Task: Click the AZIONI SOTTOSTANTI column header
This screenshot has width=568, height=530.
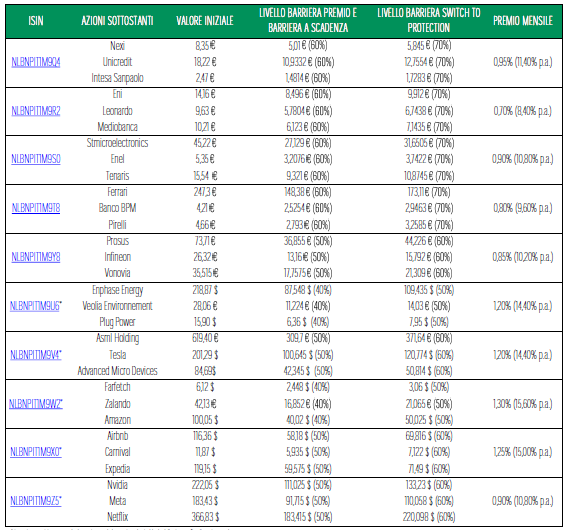Action: coord(117,21)
